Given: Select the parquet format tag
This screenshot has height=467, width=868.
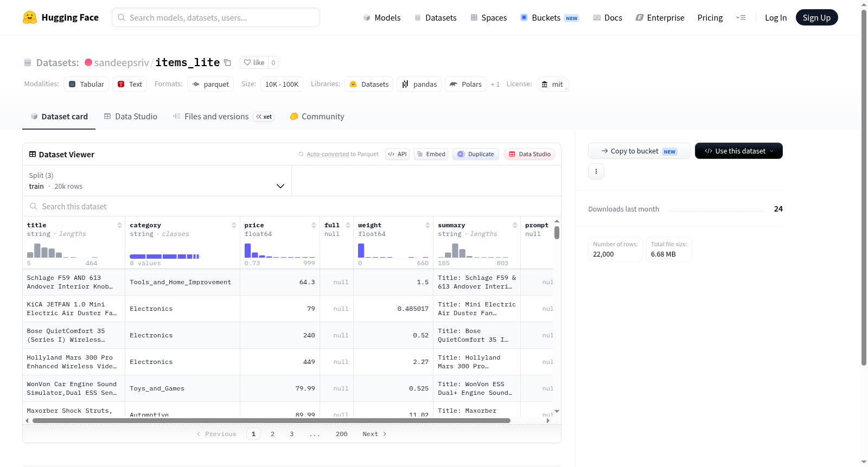Looking at the screenshot, I should point(210,84).
